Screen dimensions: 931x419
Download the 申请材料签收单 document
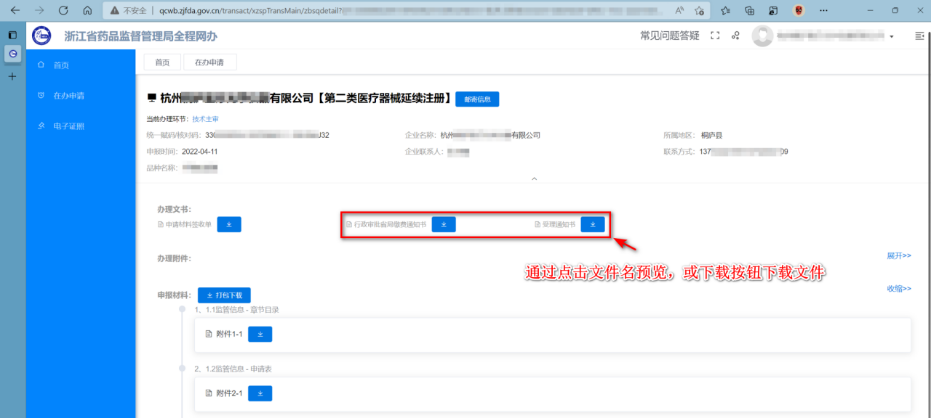pyautogui.click(x=228, y=224)
